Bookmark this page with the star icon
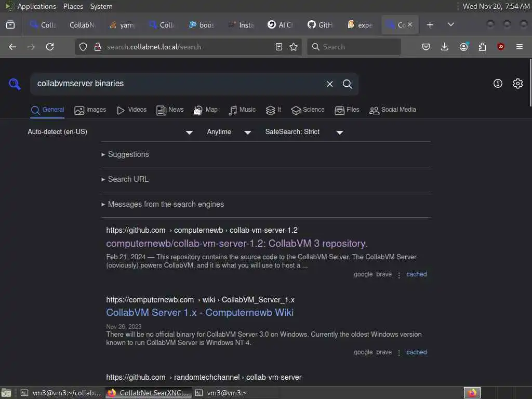 294,47
